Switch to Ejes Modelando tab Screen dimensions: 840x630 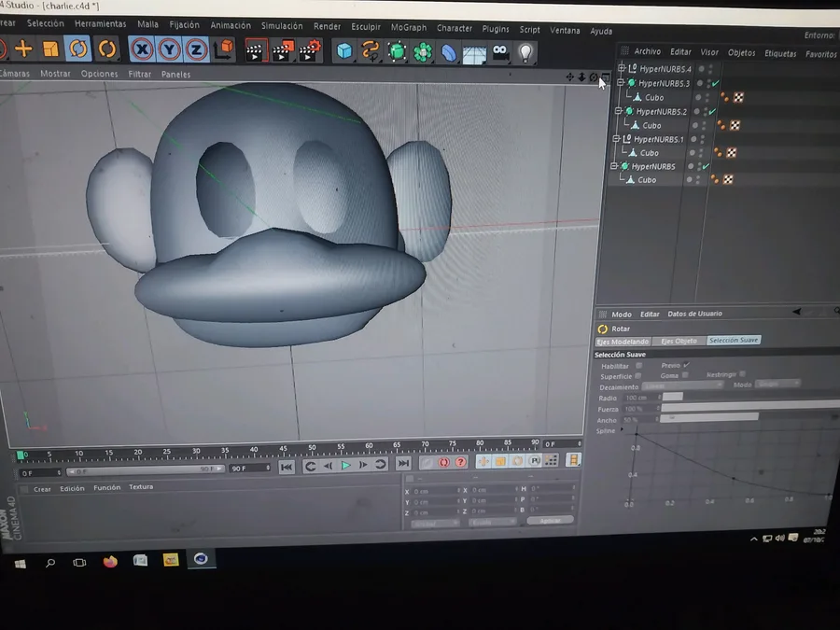[623, 342]
